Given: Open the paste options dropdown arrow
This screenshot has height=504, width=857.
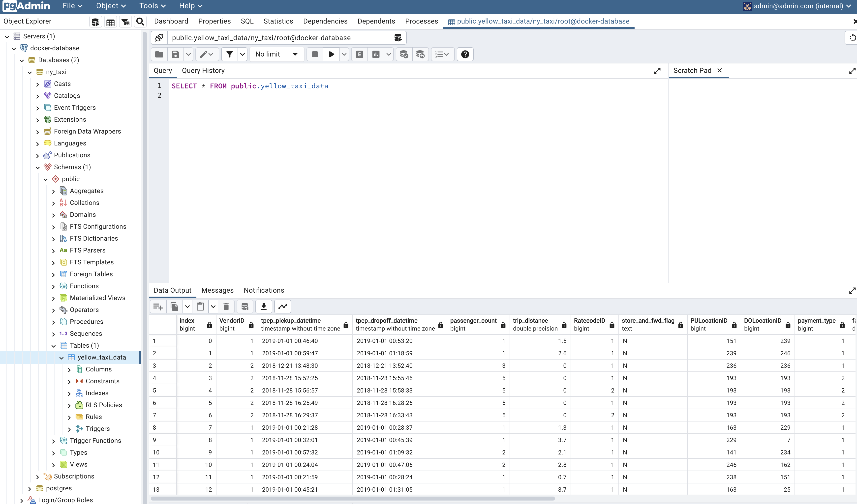Looking at the screenshot, I should 213,307.
